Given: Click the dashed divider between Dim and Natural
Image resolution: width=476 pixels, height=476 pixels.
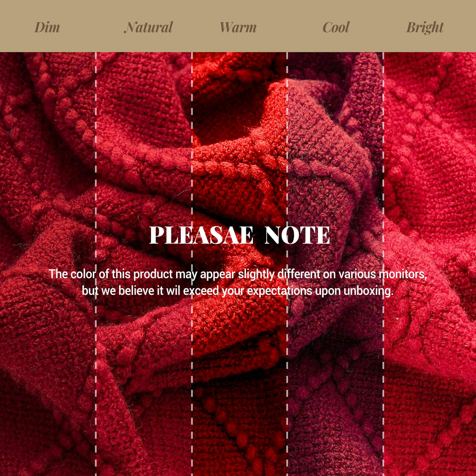Looking at the screenshot, I should [x=96, y=264].
